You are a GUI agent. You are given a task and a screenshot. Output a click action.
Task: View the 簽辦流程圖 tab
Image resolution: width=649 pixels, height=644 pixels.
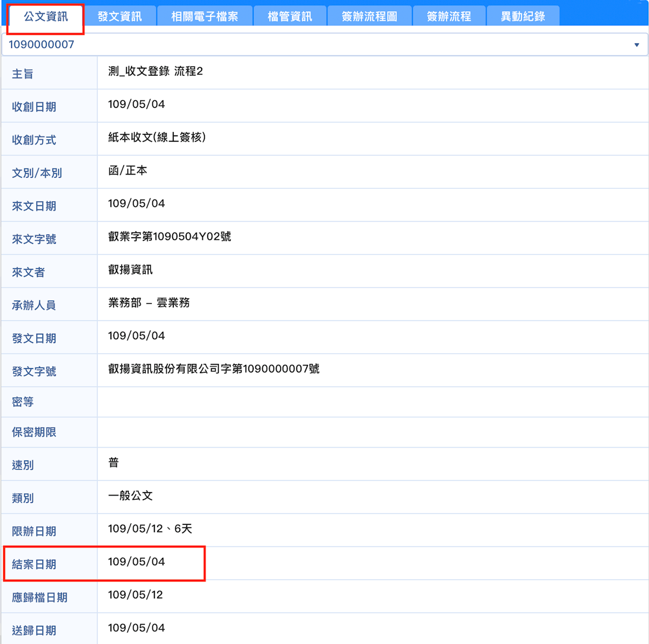[x=369, y=17]
